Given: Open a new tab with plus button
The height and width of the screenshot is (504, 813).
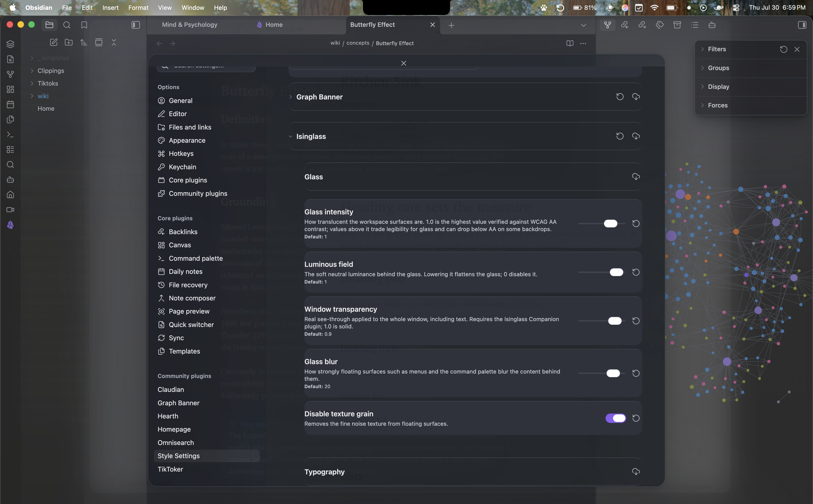Looking at the screenshot, I should pyautogui.click(x=451, y=25).
